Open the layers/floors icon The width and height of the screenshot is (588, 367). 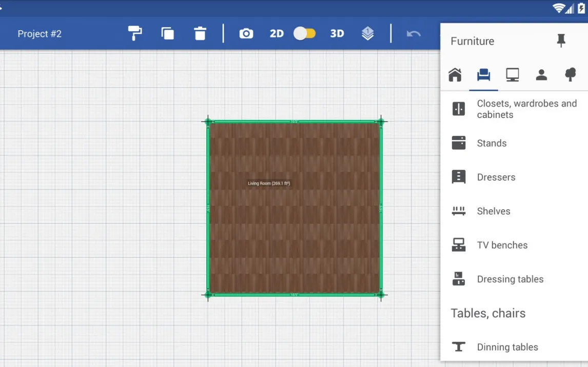point(367,34)
